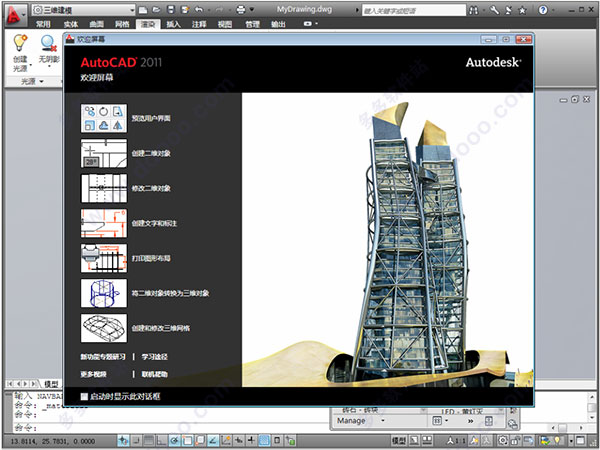Click the Save icon in quick access toolbar
Image resolution: width=600 pixels, height=450 pixels.
click(171, 10)
